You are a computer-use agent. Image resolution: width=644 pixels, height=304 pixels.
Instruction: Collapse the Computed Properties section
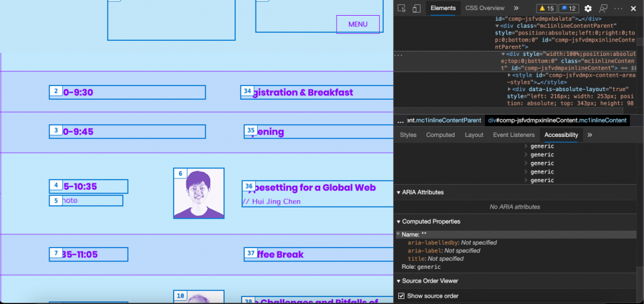tap(398, 222)
